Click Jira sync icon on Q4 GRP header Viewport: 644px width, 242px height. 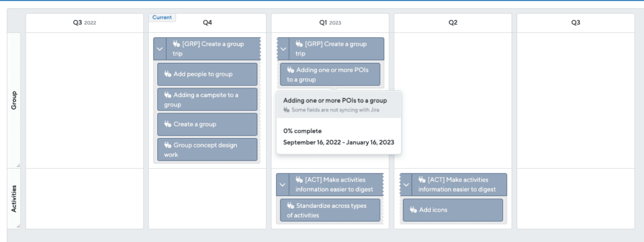click(x=177, y=44)
